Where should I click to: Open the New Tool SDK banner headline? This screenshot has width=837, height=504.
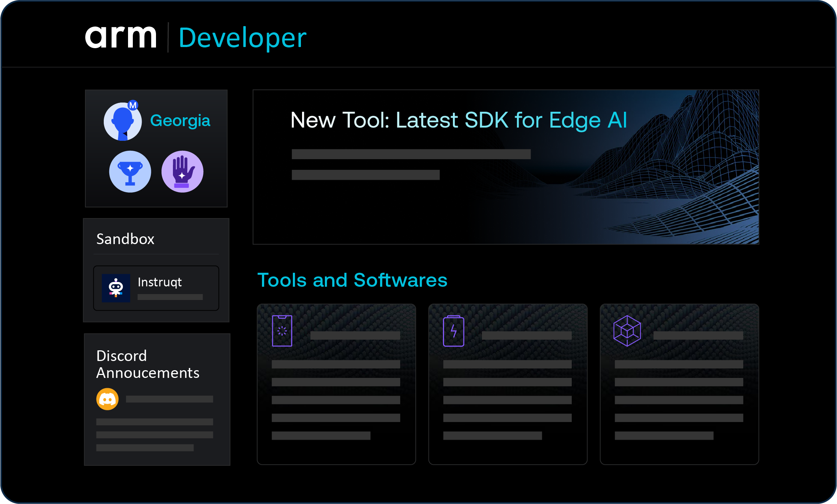coord(458,120)
